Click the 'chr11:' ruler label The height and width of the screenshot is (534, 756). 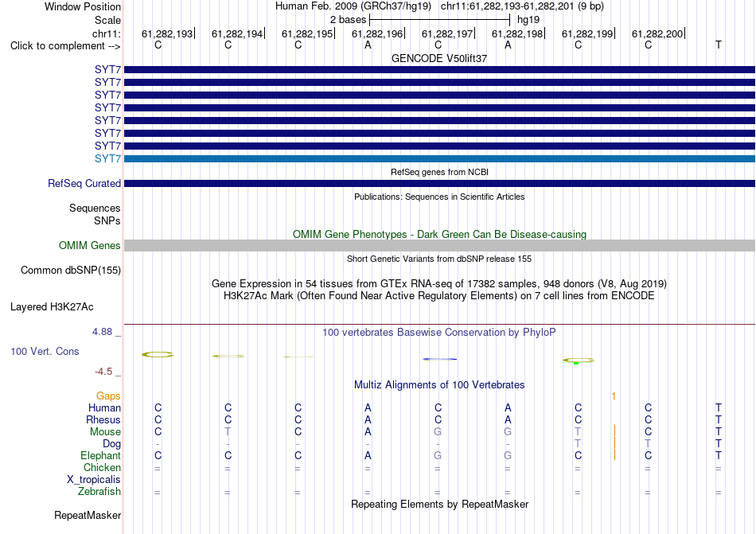pyautogui.click(x=106, y=33)
